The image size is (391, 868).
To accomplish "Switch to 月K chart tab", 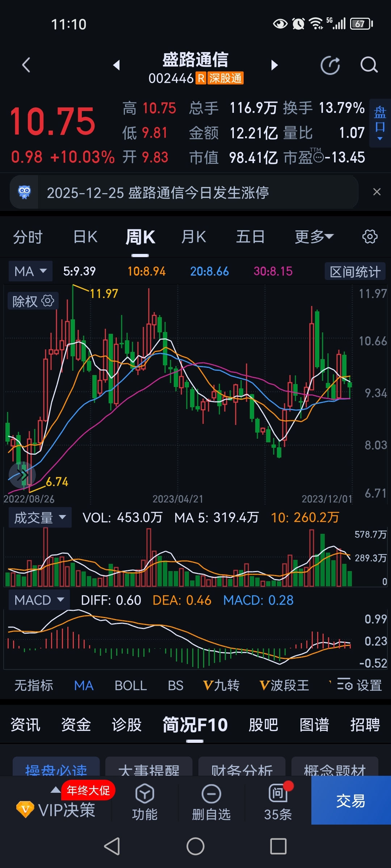I will [x=194, y=237].
